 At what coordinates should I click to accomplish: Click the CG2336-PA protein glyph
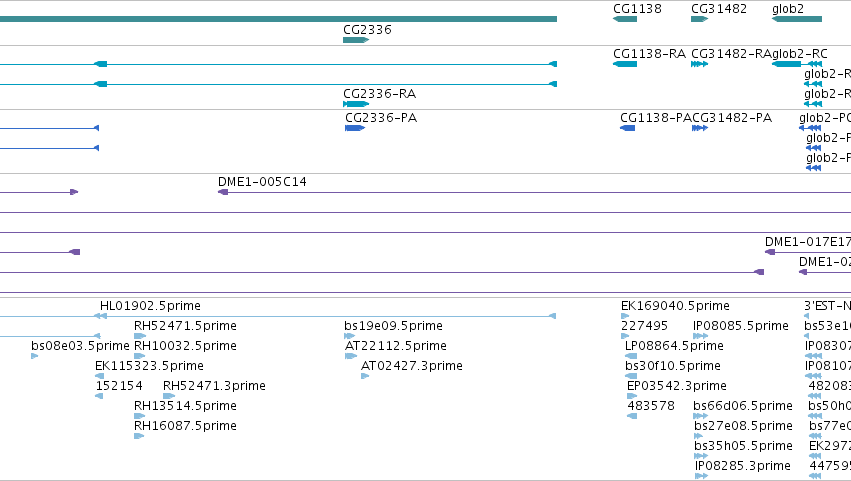[355, 128]
